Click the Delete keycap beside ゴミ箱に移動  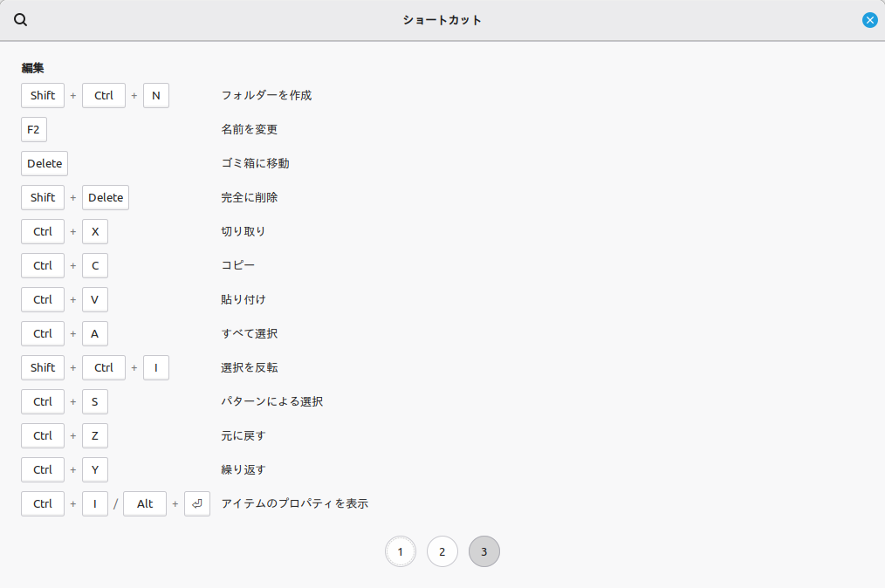(x=45, y=163)
